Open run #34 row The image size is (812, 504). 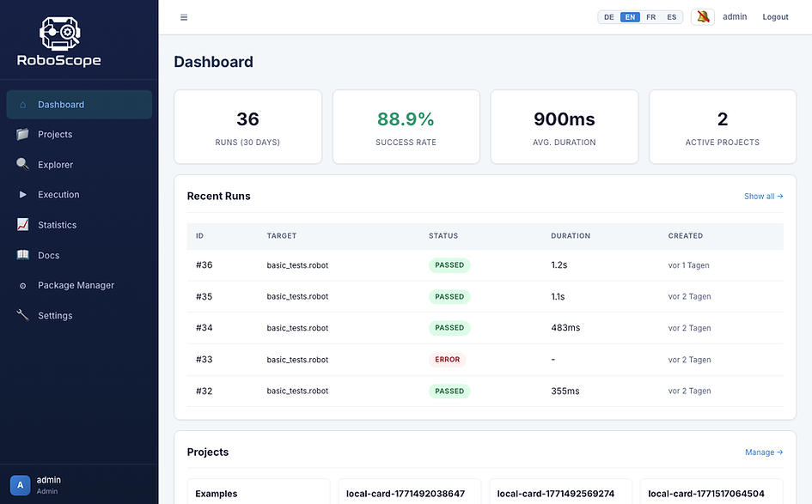pyautogui.click(x=485, y=328)
